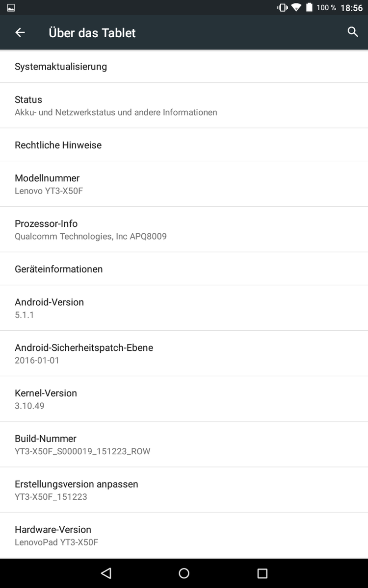Tap the battery icon in status bar
The width and height of the screenshot is (368, 588).
[x=309, y=7]
